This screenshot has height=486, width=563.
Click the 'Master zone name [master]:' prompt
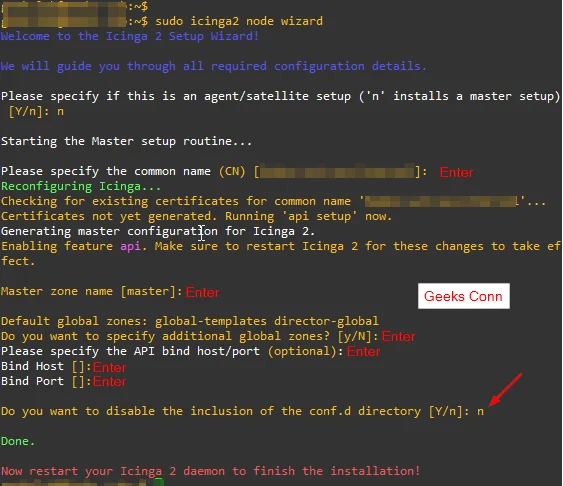click(x=92, y=291)
